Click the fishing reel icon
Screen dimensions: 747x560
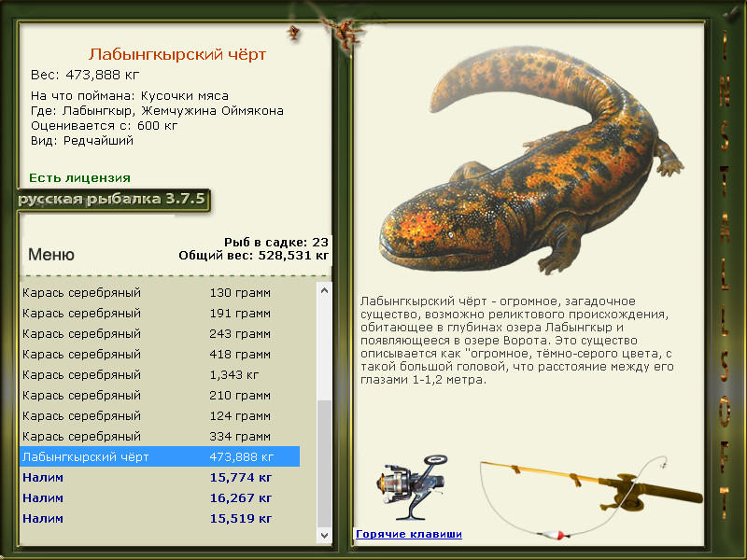(413, 486)
